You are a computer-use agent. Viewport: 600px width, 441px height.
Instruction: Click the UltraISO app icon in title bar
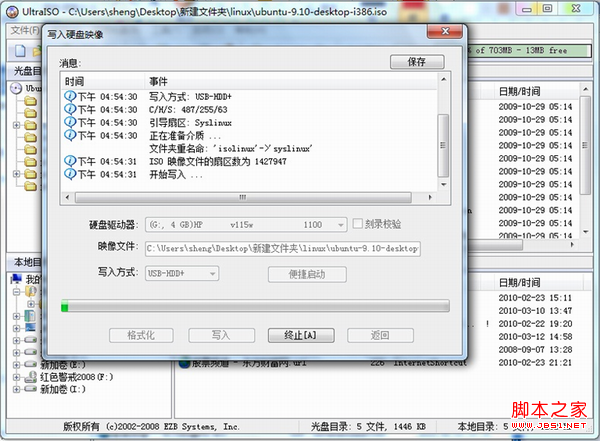click(12, 11)
